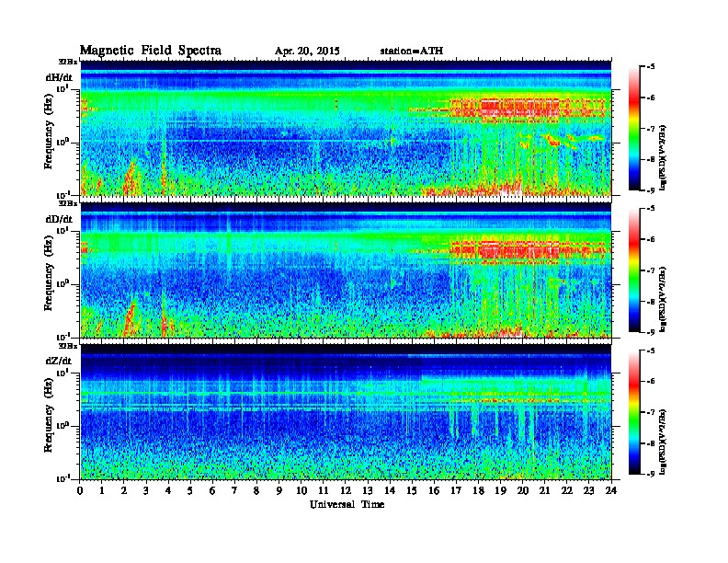Screen dimensions: 728x563
Task: Click hour 0 on the time axis
Action: click(80, 490)
